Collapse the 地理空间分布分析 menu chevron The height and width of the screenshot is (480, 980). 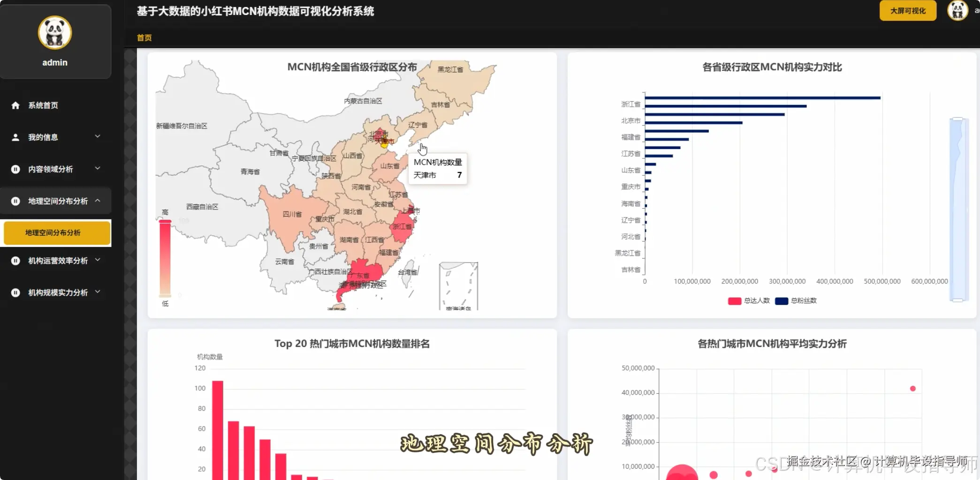[98, 201]
